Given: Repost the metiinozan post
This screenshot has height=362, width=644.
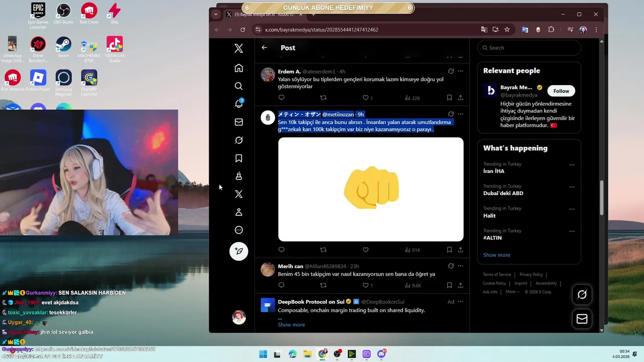Looking at the screenshot, I should (323, 250).
